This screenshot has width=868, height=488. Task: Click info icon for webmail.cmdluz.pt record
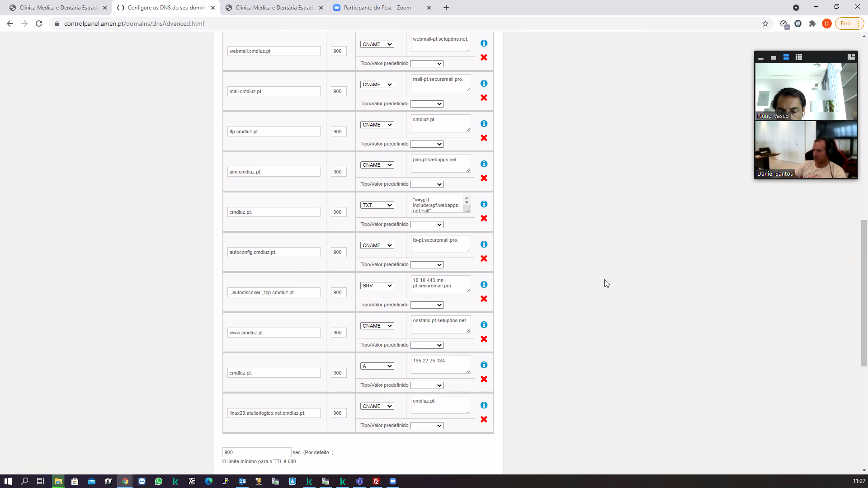pos(484,43)
